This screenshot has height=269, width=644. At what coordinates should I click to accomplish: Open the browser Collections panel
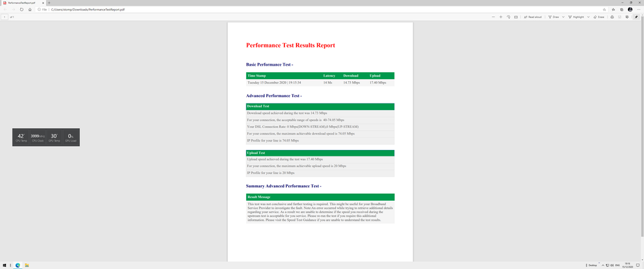tap(621, 10)
